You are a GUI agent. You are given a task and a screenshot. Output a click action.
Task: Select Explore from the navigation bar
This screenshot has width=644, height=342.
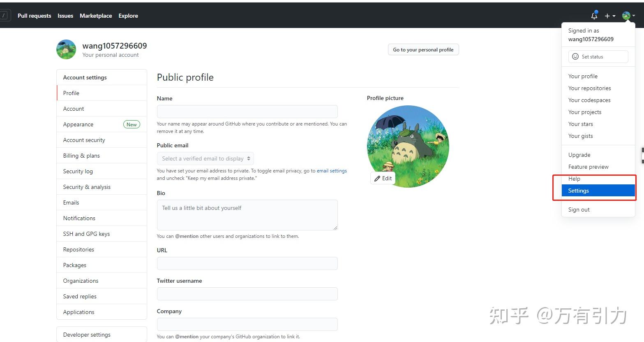click(x=128, y=16)
